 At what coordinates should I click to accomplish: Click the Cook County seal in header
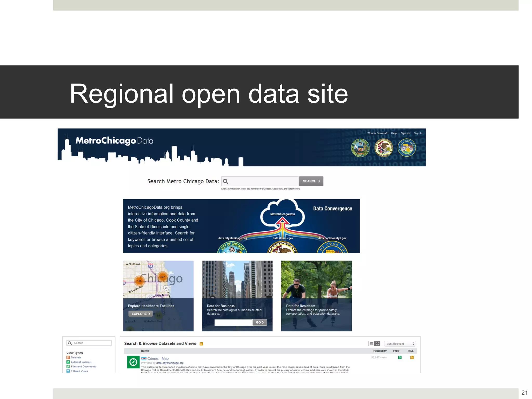407,148
